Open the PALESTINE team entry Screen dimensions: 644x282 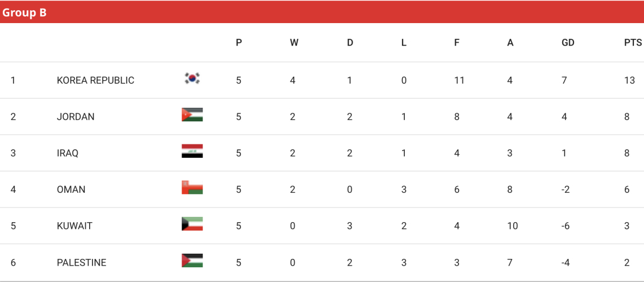click(x=81, y=263)
